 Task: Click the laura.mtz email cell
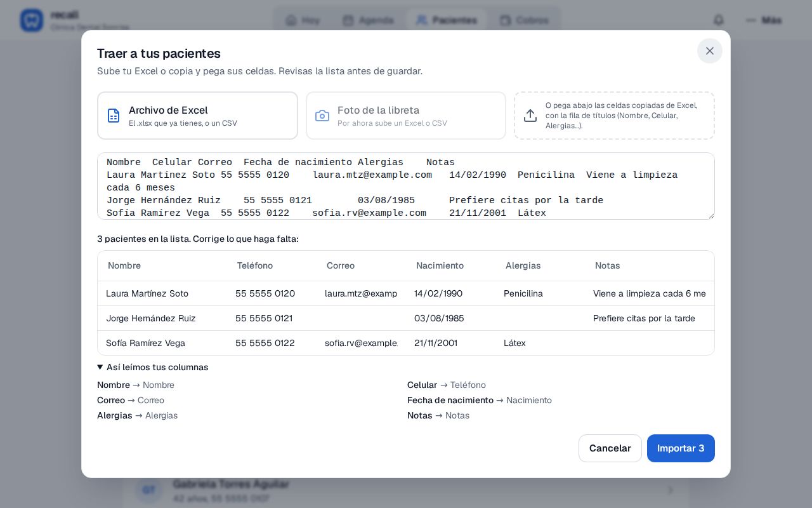point(361,293)
